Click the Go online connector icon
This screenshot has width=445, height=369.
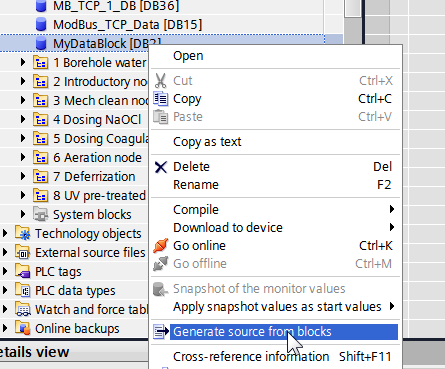(161, 246)
